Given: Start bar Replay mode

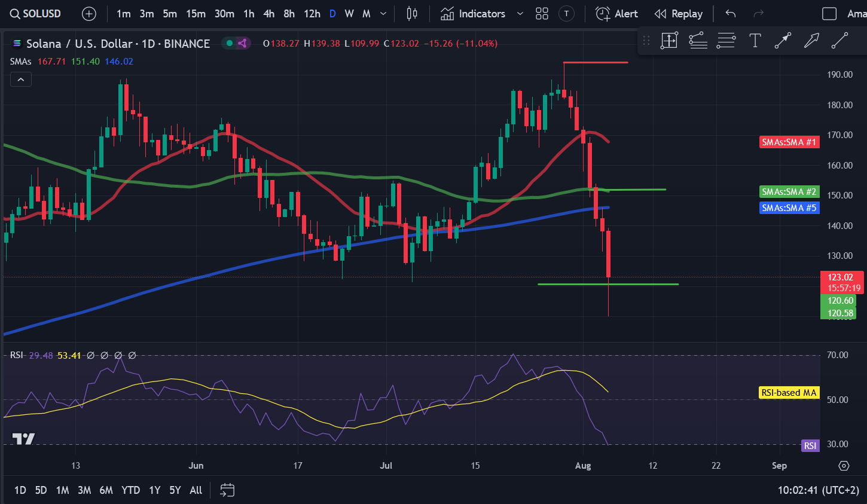Looking at the screenshot, I should [678, 14].
